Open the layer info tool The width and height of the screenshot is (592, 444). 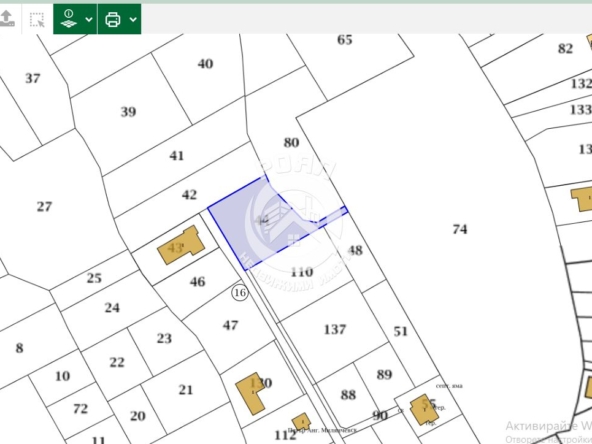tap(69, 19)
